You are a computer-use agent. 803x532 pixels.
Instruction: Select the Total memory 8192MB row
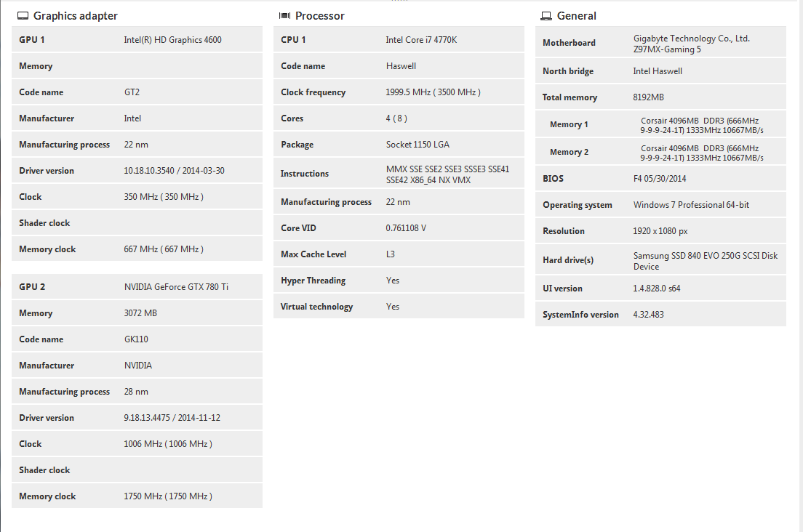coord(660,97)
